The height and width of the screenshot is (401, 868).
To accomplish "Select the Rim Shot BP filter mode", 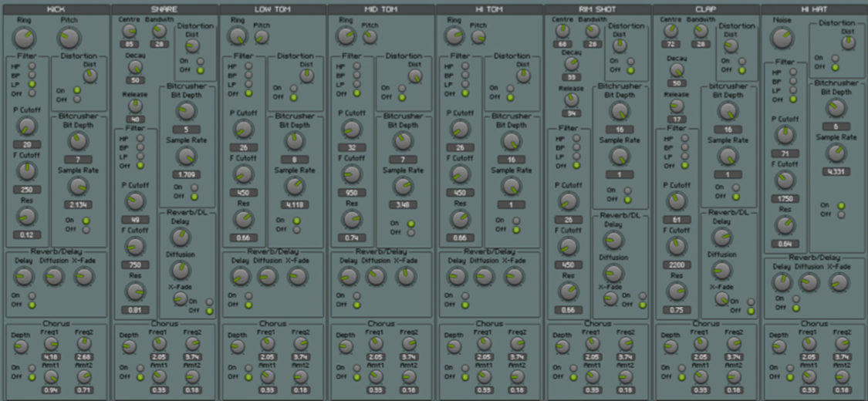I will (x=576, y=147).
